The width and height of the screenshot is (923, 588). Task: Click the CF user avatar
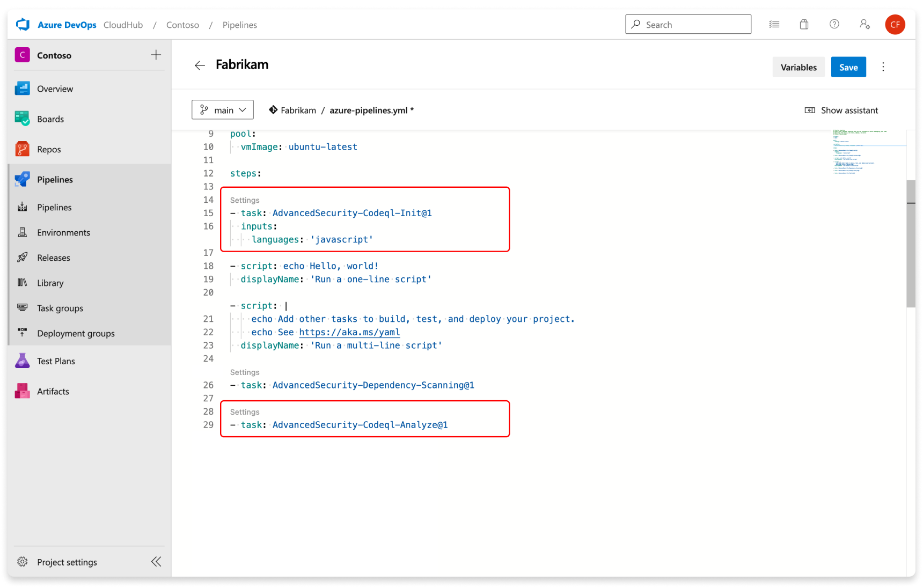(x=895, y=25)
